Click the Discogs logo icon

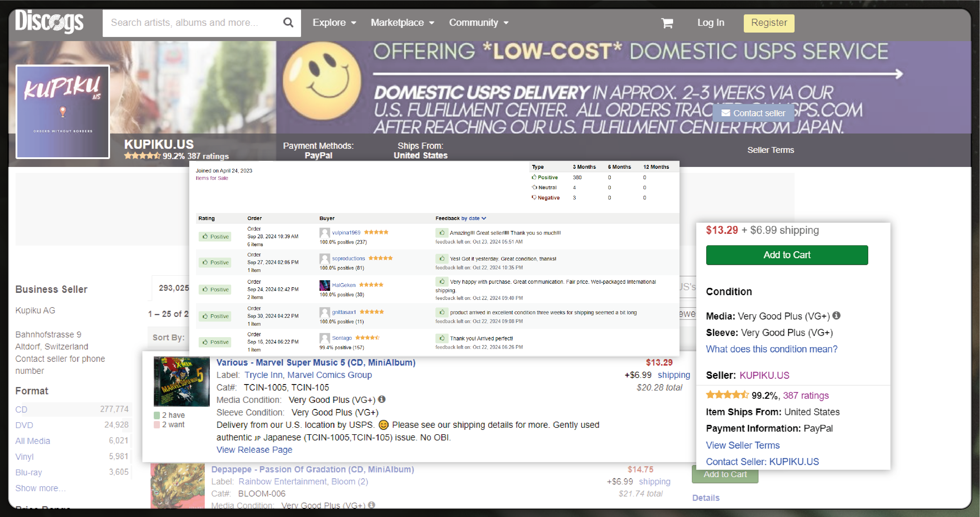click(49, 23)
